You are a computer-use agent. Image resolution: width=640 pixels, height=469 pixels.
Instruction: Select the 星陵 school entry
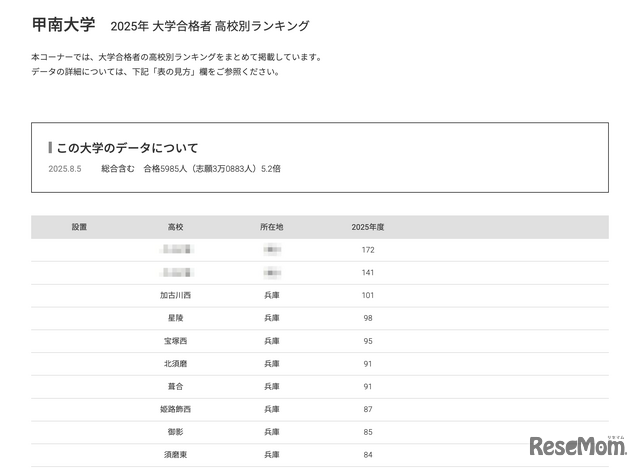tap(176, 318)
